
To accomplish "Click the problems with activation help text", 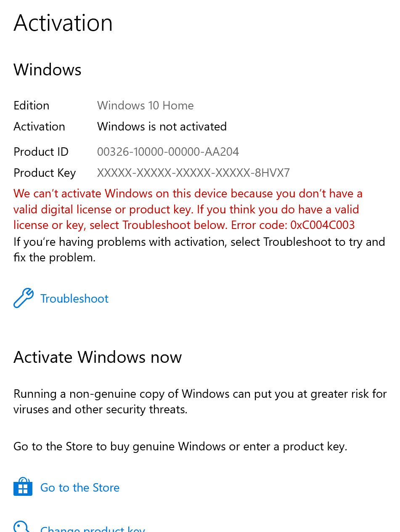I will click(x=199, y=250).
